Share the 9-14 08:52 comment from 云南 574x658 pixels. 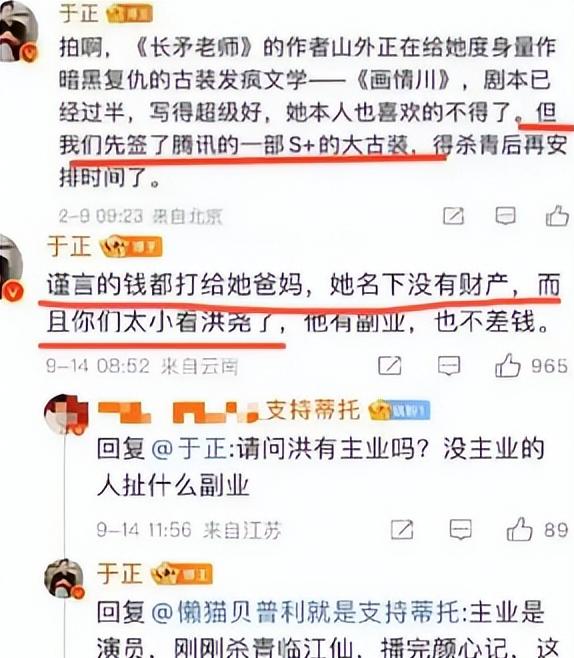click(x=390, y=366)
